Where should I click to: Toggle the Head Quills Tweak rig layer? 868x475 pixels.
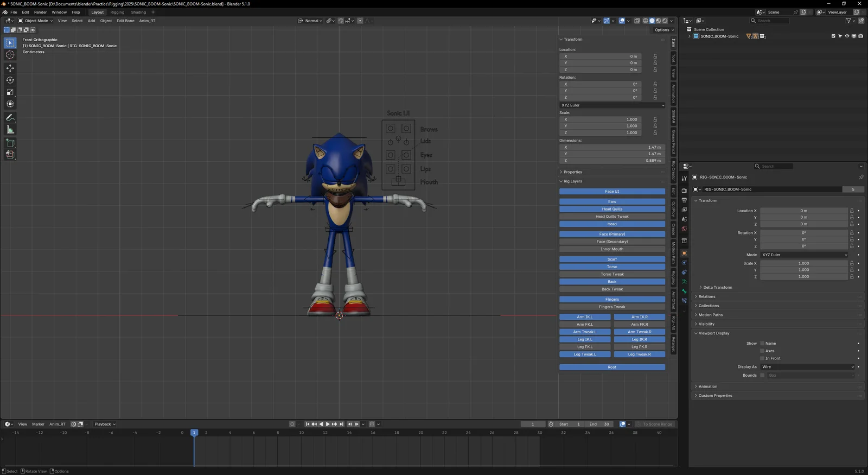pyautogui.click(x=612, y=217)
